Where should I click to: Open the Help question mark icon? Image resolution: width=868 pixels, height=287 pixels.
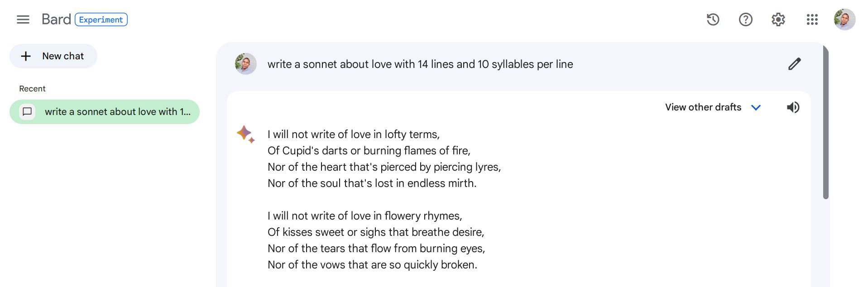pos(745,19)
